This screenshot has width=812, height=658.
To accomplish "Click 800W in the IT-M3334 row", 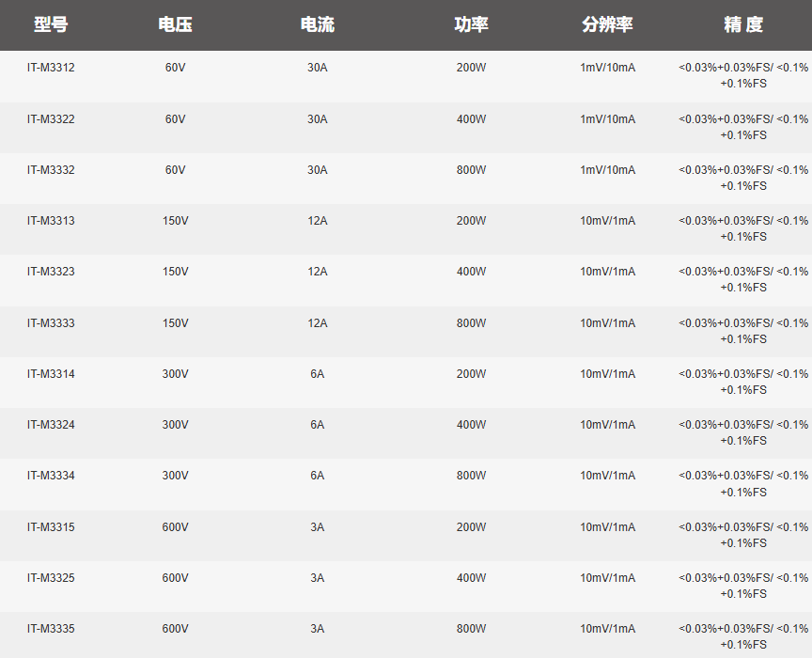I will point(471,476).
